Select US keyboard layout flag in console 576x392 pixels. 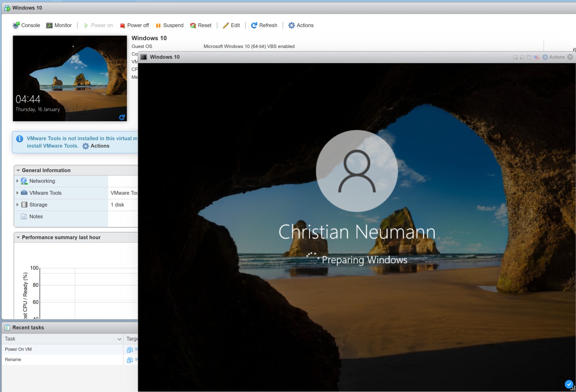click(x=536, y=57)
